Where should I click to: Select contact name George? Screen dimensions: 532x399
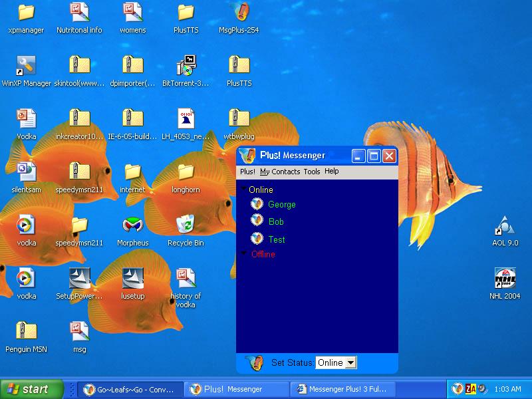coord(281,205)
